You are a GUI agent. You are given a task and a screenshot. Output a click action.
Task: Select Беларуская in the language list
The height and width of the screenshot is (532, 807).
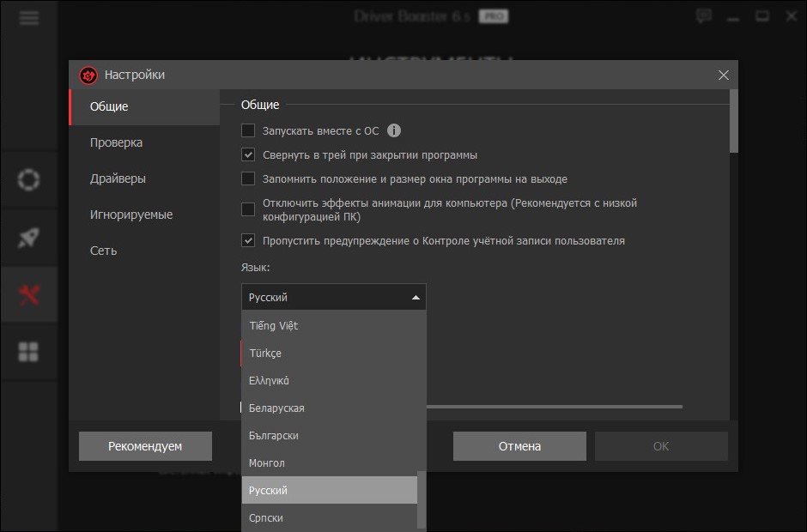pyautogui.click(x=276, y=408)
